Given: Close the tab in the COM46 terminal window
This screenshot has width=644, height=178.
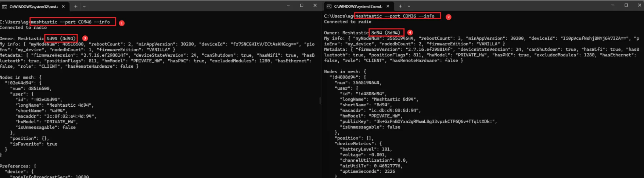Looking at the screenshot, I should point(63,7).
